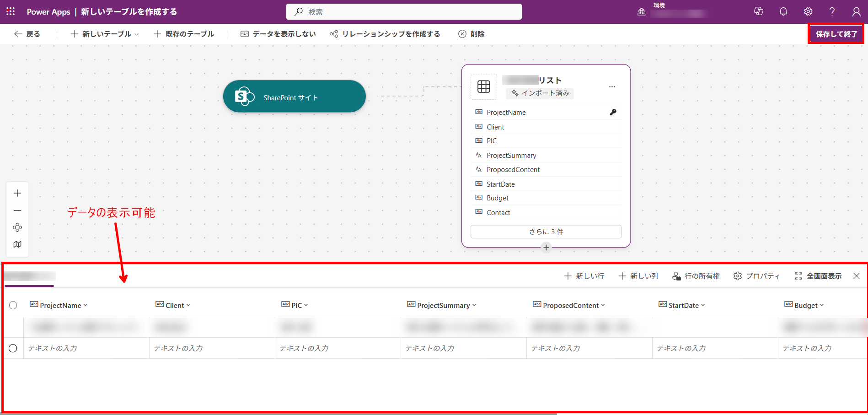Click ProjectName テキストの入力 cell
Image resolution: width=868 pixels, height=415 pixels.
86,348
